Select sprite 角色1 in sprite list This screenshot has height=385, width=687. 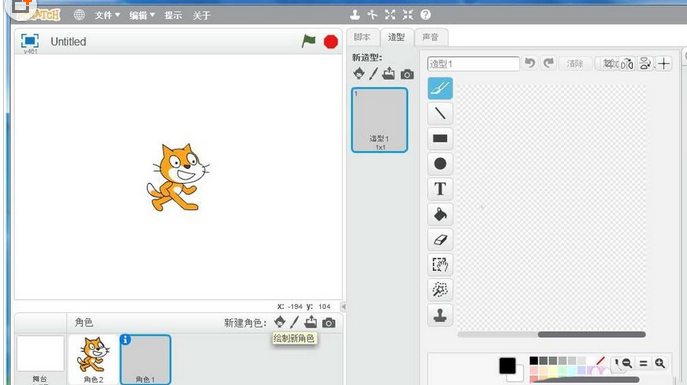point(145,359)
